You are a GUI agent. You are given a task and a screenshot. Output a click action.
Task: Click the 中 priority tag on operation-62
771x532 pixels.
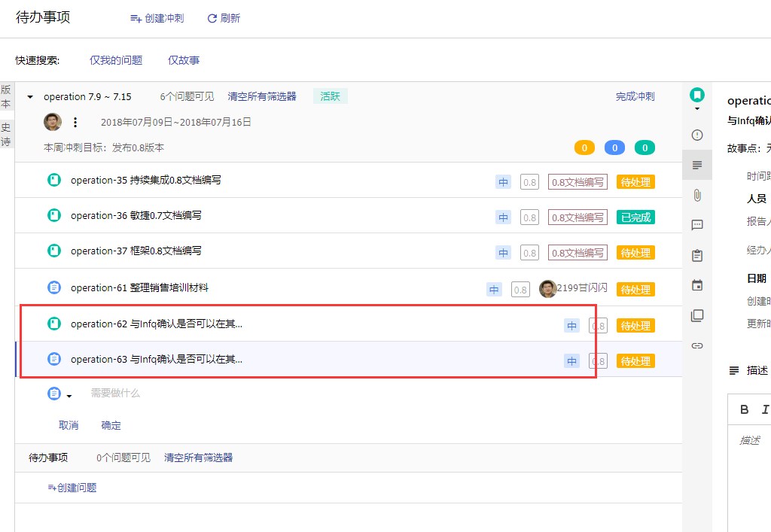click(x=571, y=325)
